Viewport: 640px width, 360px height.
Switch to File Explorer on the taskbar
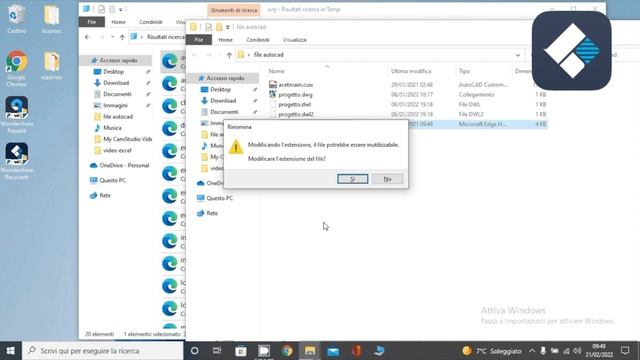coord(310,351)
